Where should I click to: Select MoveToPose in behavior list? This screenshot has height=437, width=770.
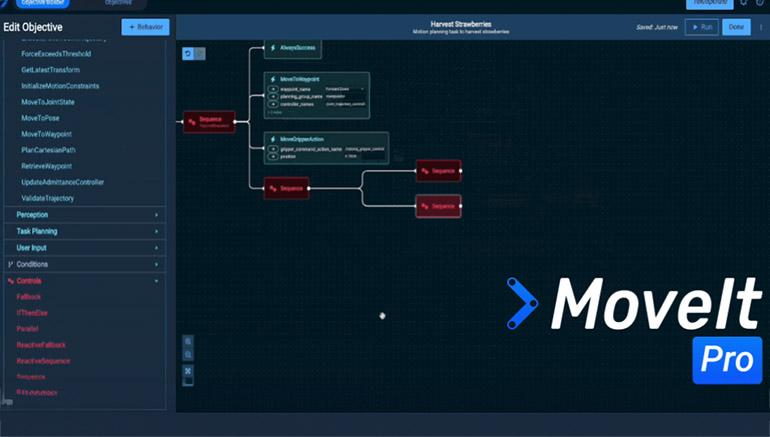pyautogui.click(x=40, y=118)
